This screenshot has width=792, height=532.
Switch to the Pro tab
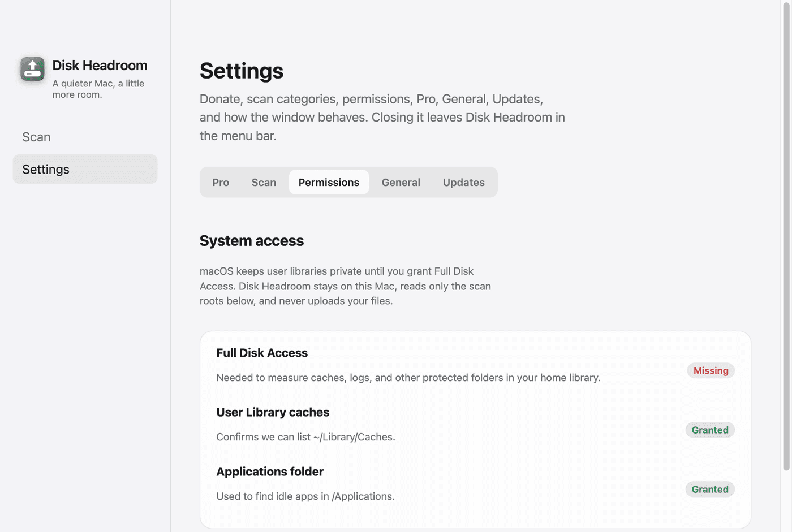(221, 182)
